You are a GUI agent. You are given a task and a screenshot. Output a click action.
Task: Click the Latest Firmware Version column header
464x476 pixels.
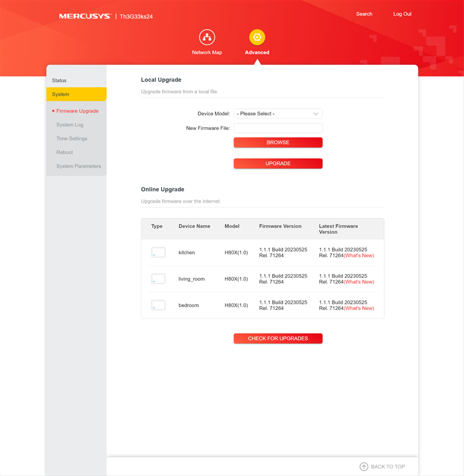(338, 229)
